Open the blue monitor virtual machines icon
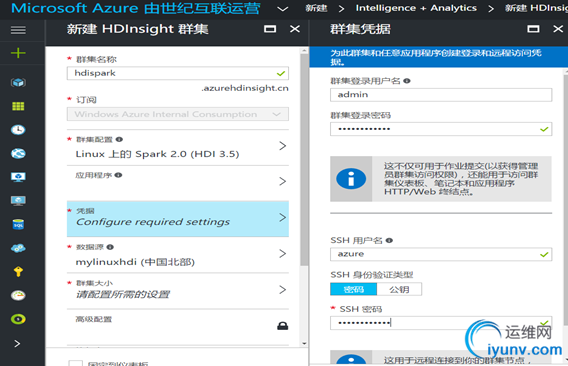This screenshot has width=568, height=366. click(18, 177)
